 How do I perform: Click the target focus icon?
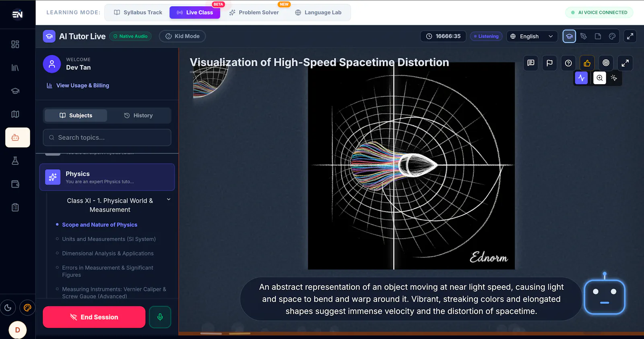pos(606,63)
